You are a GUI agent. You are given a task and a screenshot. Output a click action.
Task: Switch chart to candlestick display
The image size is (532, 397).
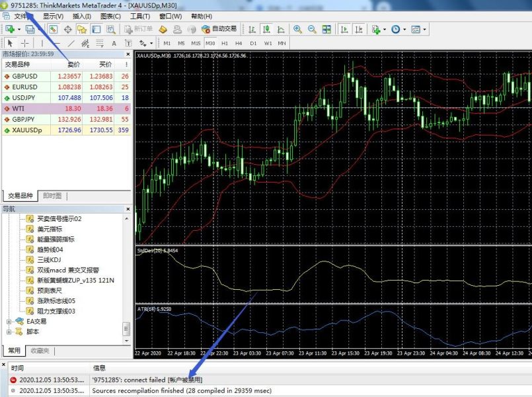[266, 29]
